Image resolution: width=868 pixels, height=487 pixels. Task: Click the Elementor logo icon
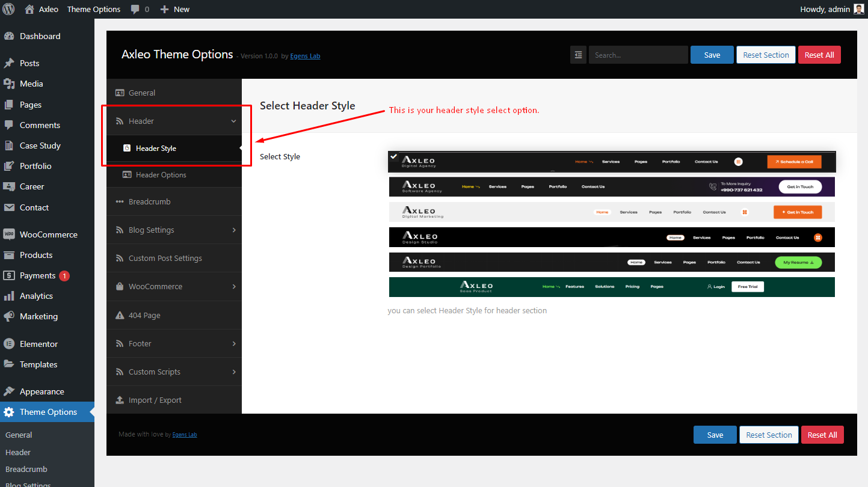point(9,344)
